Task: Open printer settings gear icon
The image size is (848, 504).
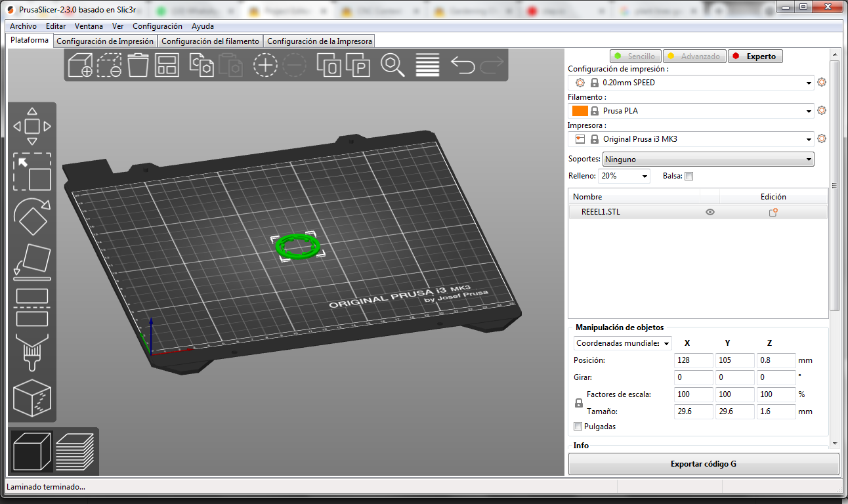Action: point(822,139)
